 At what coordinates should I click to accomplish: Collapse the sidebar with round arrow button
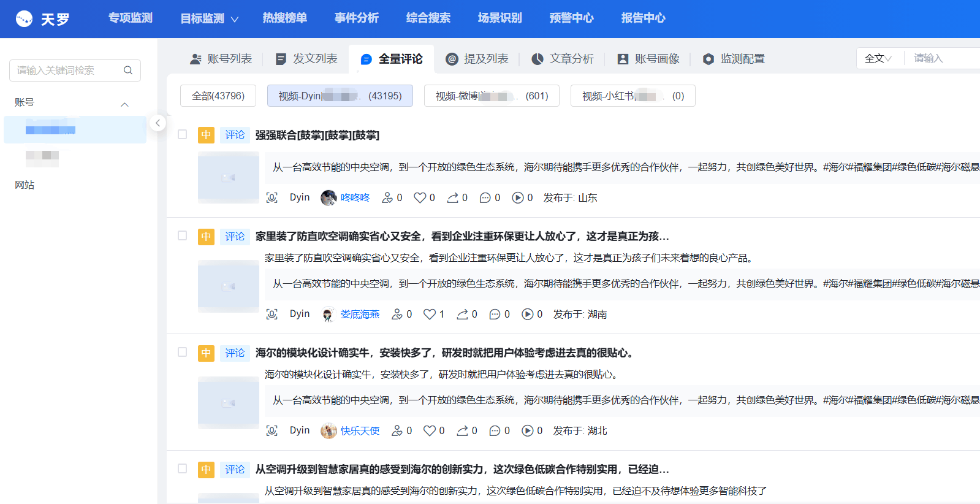pyautogui.click(x=158, y=123)
